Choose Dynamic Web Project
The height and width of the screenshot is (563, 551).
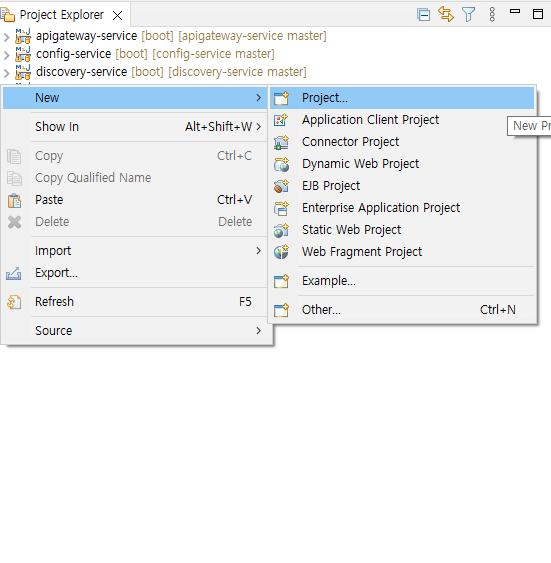tap(402, 164)
